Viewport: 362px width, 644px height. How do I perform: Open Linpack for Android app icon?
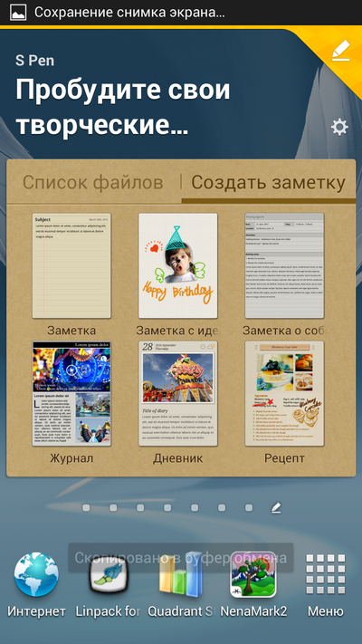[108, 574]
